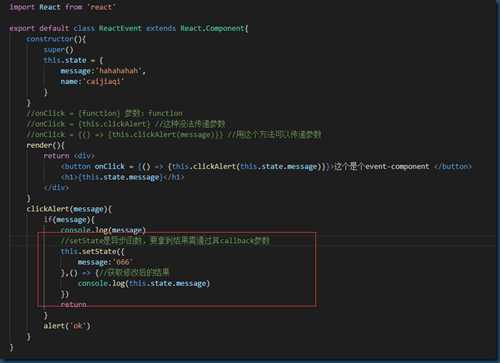Click the constructor(){ line
This screenshot has width=500, height=363.
pyautogui.click(x=56, y=39)
